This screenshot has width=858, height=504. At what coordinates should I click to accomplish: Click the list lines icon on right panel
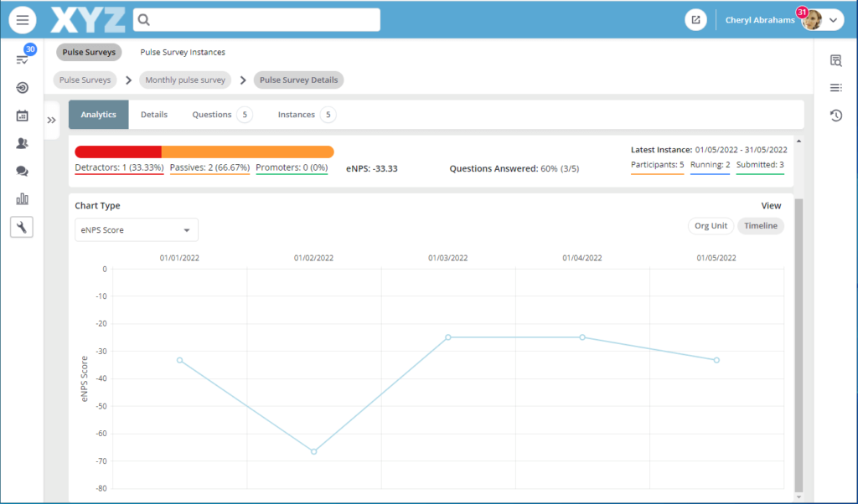pyautogui.click(x=835, y=87)
